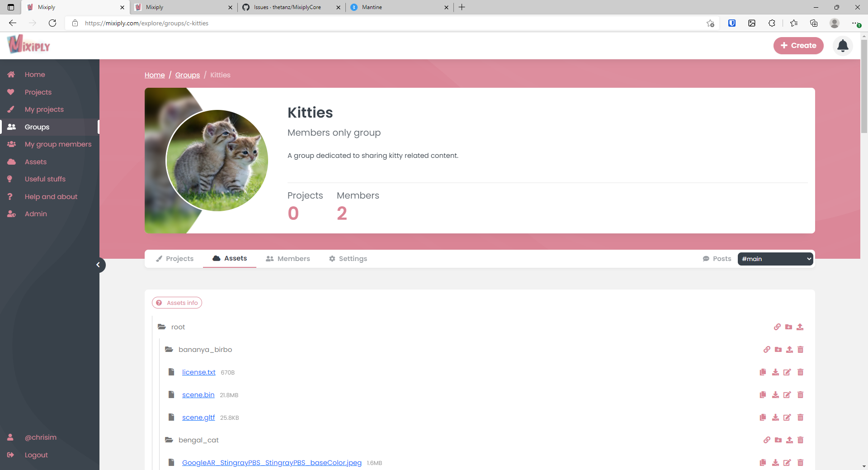Select the Assets tab
868x470 pixels.
coord(230,258)
